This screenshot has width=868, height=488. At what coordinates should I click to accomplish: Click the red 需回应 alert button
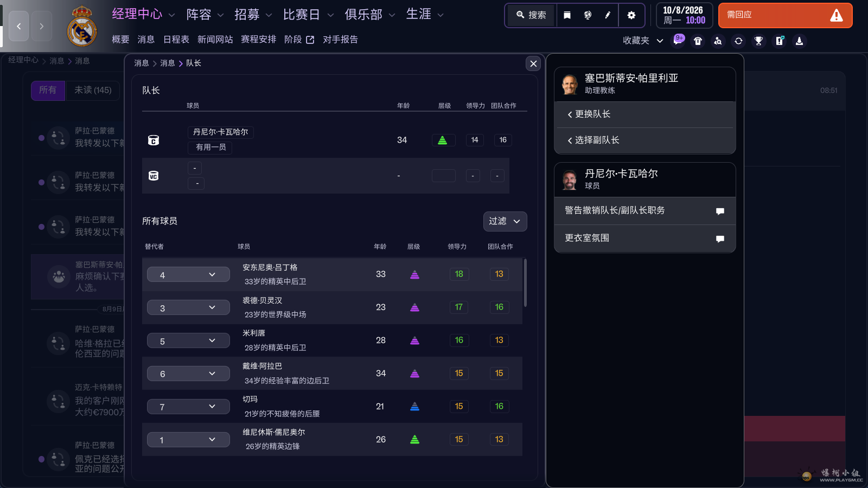point(785,15)
